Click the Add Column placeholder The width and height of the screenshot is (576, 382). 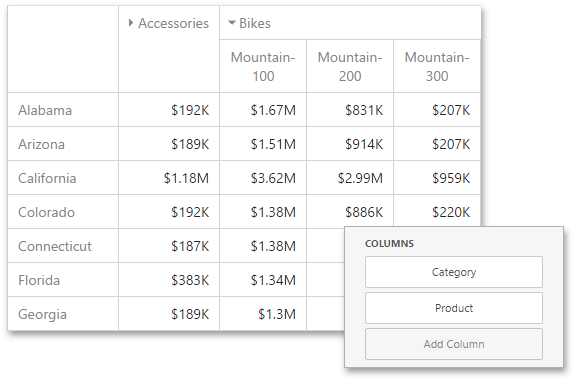pyautogui.click(x=454, y=344)
